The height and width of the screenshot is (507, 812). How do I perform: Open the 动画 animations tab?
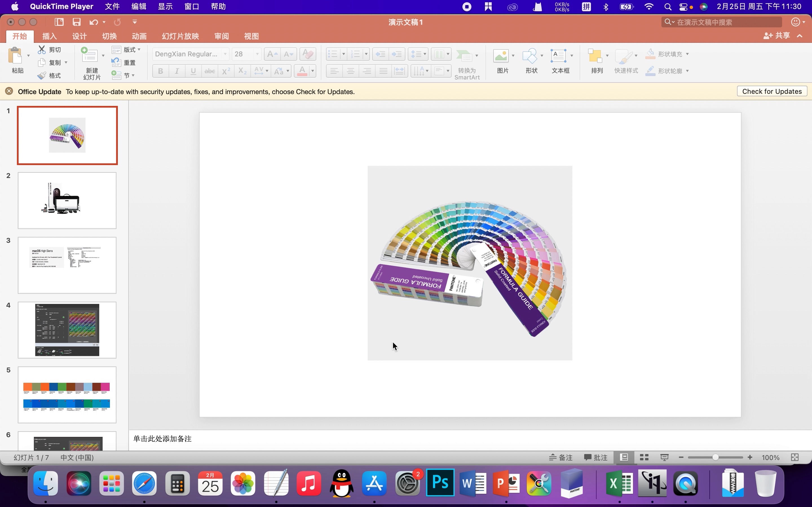(x=139, y=36)
